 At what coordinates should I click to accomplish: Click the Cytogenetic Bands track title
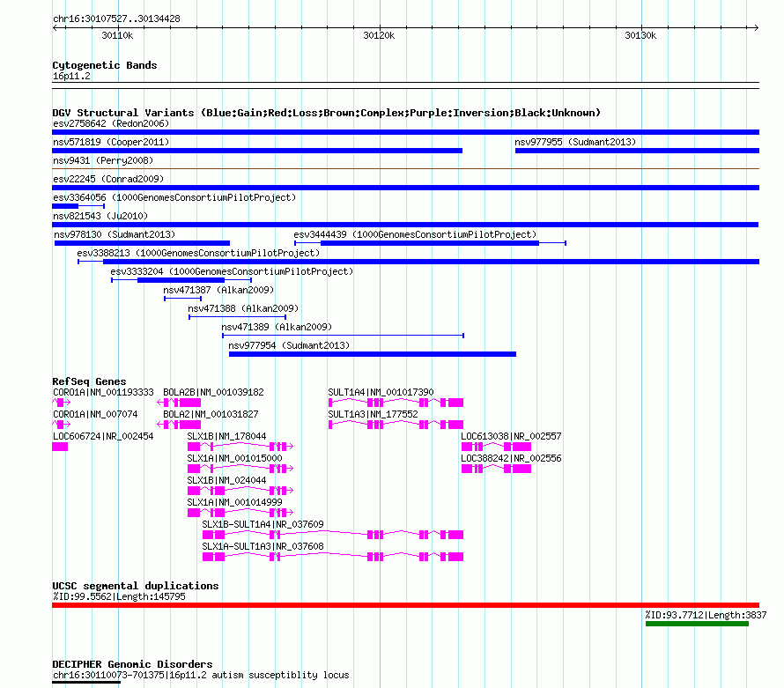[x=105, y=65]
